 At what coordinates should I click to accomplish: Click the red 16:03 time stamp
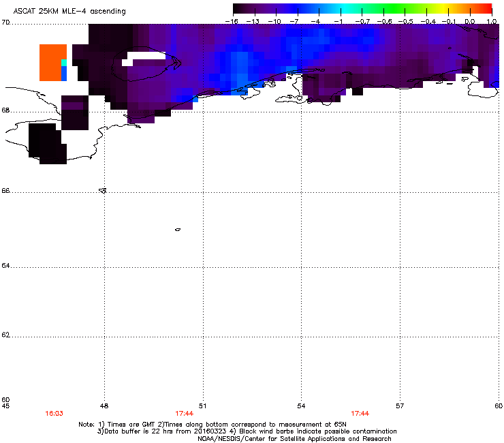click(x=54, y=414)
